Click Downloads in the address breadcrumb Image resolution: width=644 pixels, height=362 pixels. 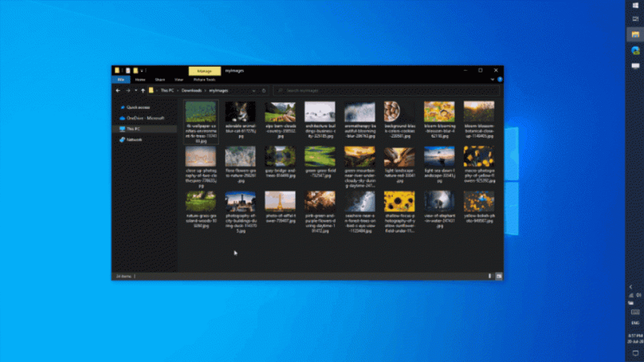coord(192,90)
